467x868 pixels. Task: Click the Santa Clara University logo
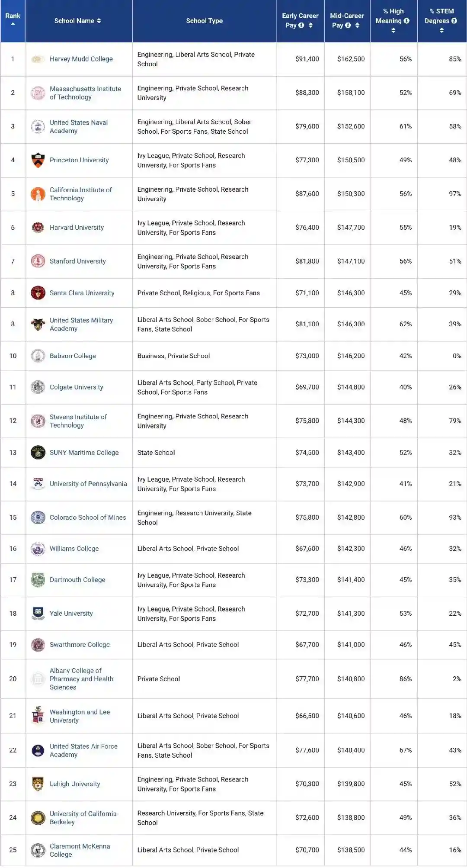[38, 293]
